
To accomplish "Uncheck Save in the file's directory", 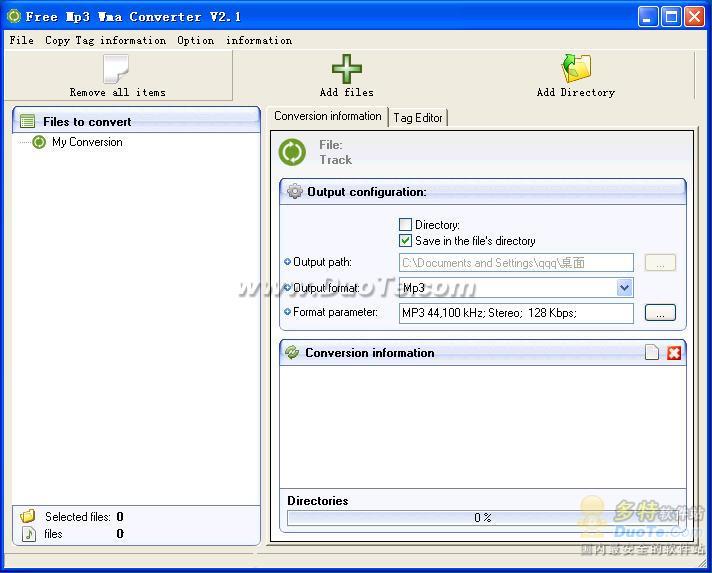I will pos(405,241).
